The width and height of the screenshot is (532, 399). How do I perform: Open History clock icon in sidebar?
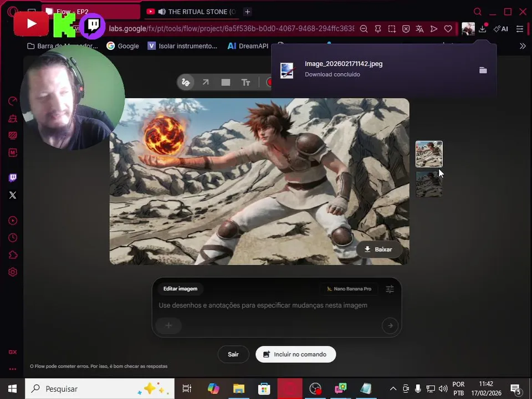pos(13,238)
